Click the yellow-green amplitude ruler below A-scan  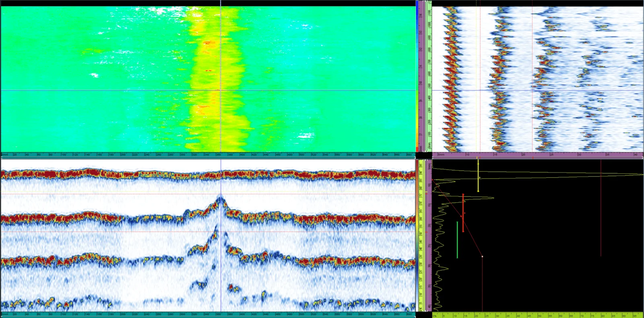[538, 315]
